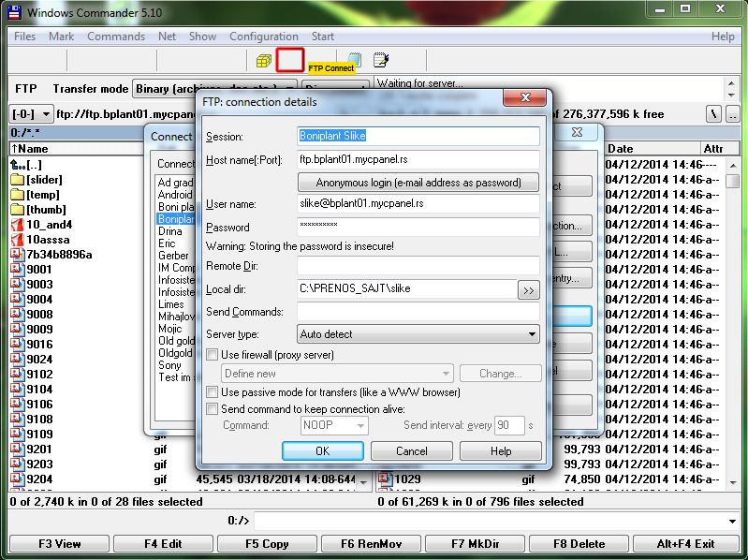Select Limes in the Connect list

(171, 304)
